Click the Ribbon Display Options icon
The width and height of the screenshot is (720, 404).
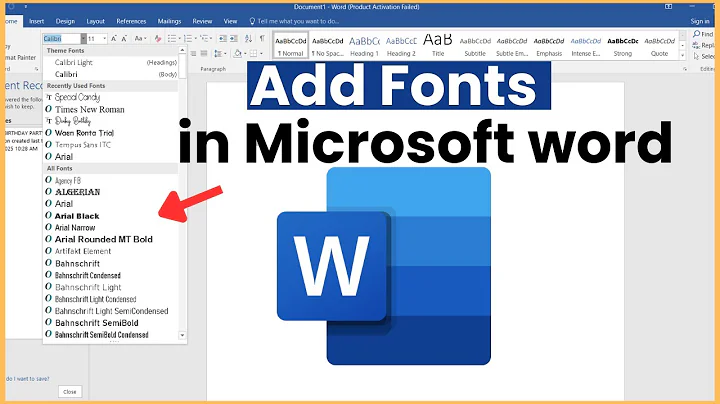coord(669,7)
